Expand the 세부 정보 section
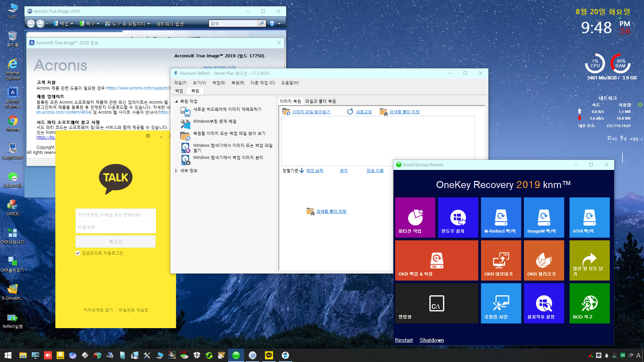 (x=176, y=171)
